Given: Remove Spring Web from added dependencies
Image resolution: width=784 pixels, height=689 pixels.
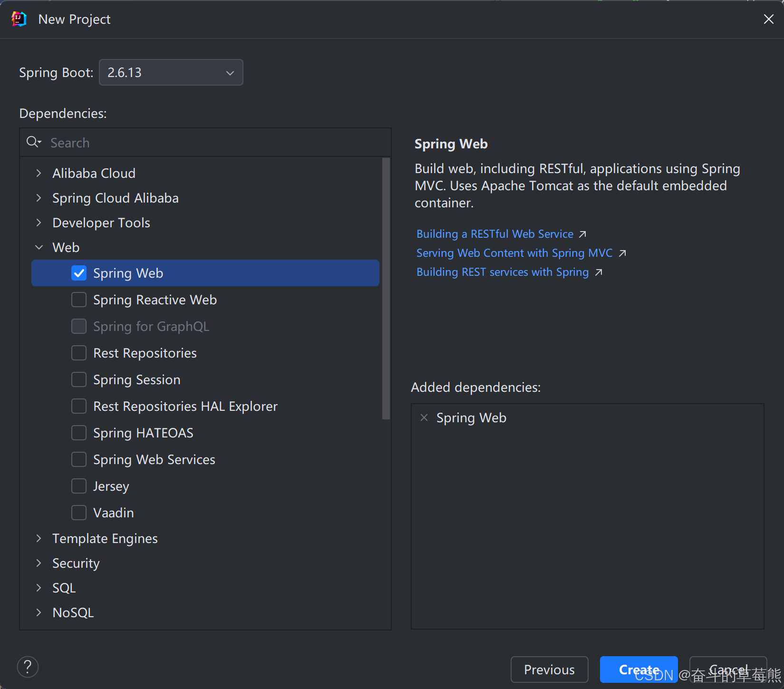Looking at the screenshot, I should tap(424, 417).
